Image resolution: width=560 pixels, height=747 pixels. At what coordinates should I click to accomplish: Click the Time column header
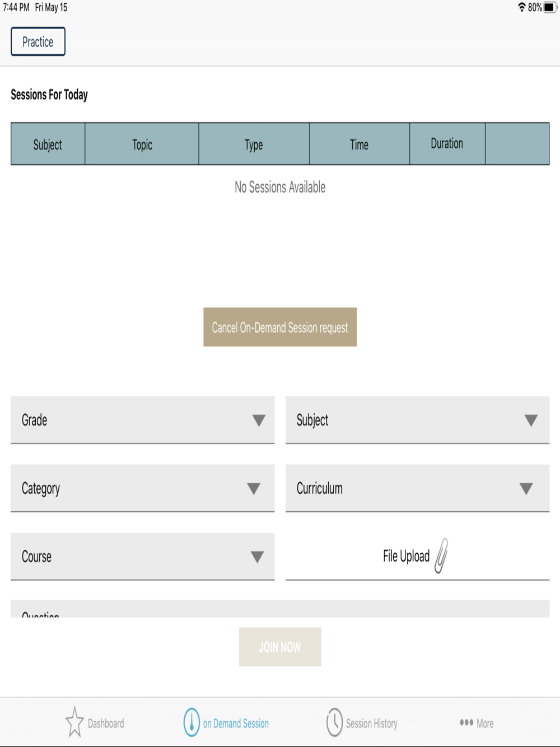(360, 144)
